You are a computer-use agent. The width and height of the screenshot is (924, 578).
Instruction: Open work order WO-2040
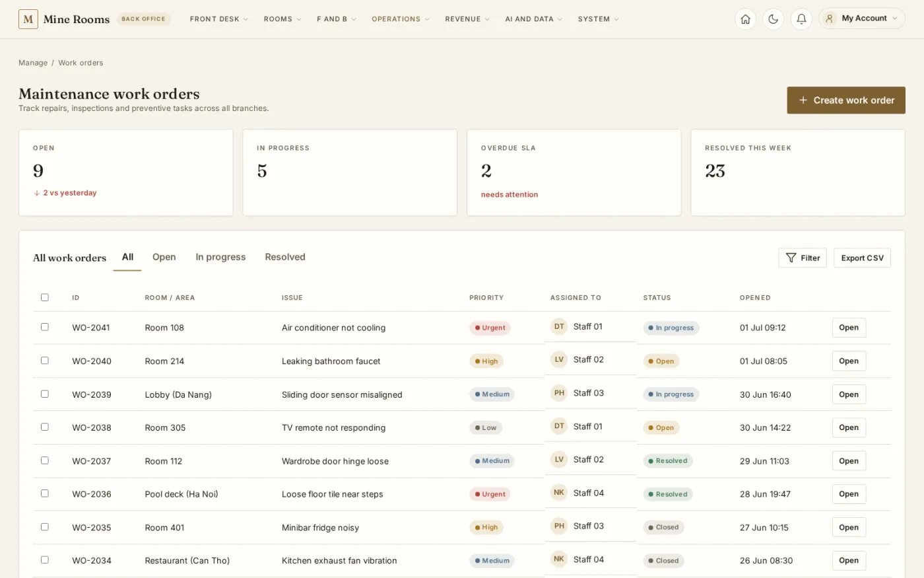click(x=849, y=361)
